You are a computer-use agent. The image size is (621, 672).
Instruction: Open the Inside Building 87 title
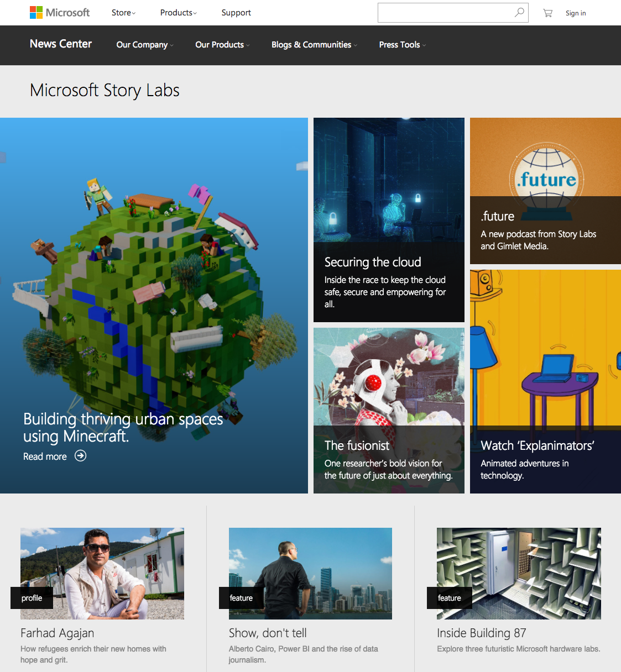coord(481,633)
